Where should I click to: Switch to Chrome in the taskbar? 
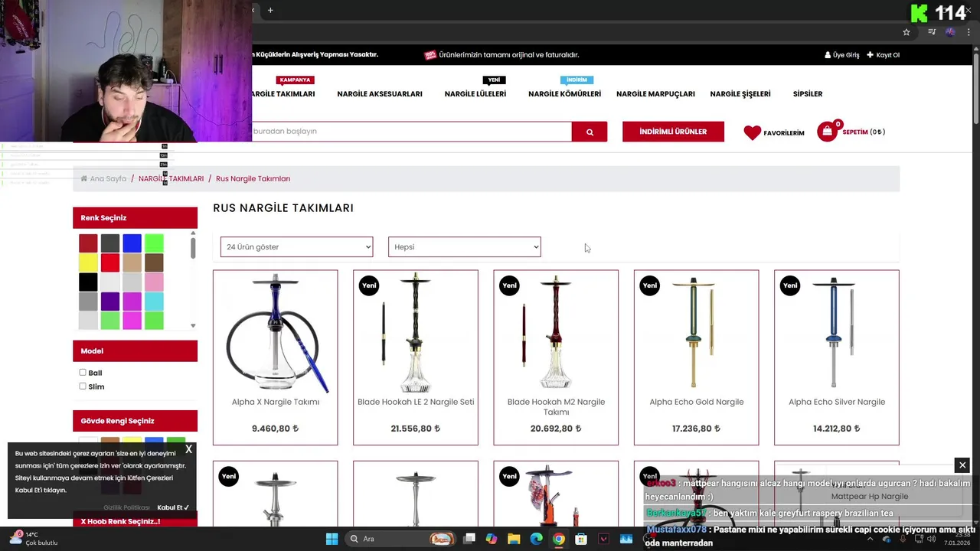point(559,539)
